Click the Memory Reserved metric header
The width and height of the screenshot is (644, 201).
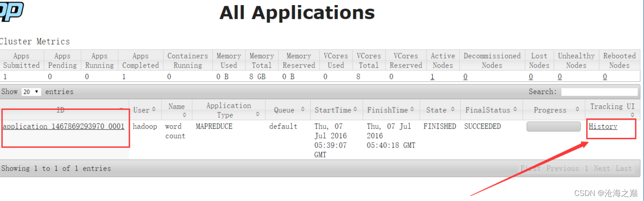299,61
